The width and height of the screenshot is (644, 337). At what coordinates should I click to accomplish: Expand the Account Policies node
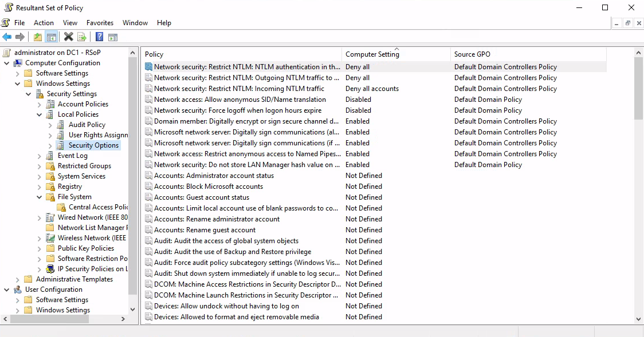point(39,105)
